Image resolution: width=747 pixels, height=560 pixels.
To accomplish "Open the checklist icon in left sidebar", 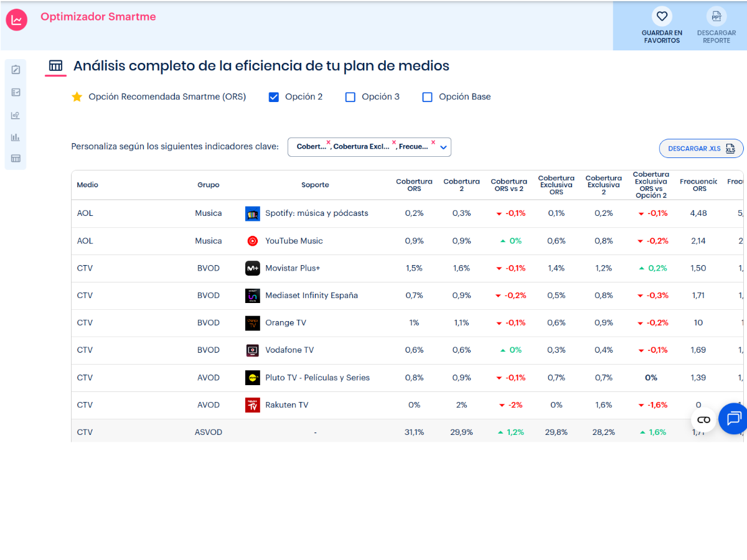I will click(16, 92).
